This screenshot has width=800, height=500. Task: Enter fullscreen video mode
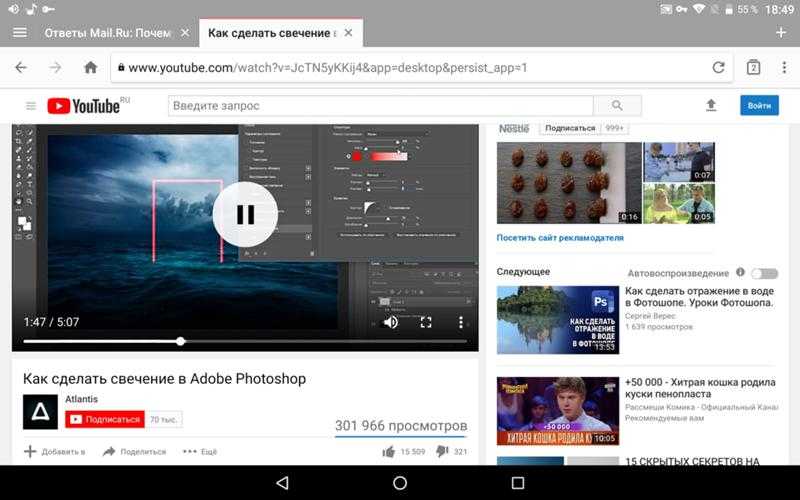(x=426, y=322)
